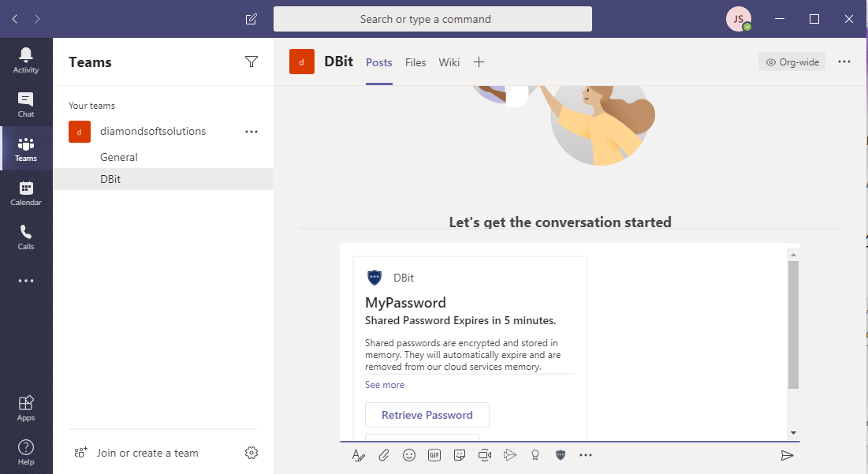Open channel more options ellipsis
The image size is (868, 474).
[844, 62]
